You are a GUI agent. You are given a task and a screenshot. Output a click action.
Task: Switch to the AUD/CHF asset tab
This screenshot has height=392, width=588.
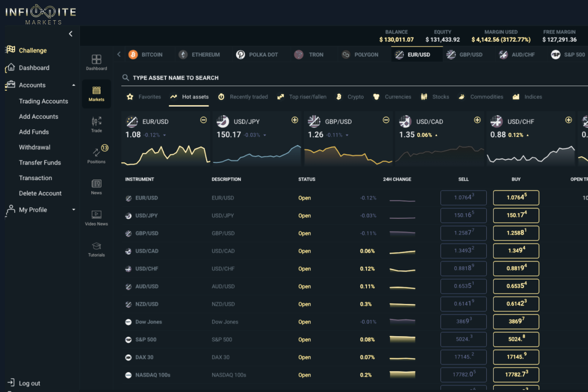click(516, 55)
